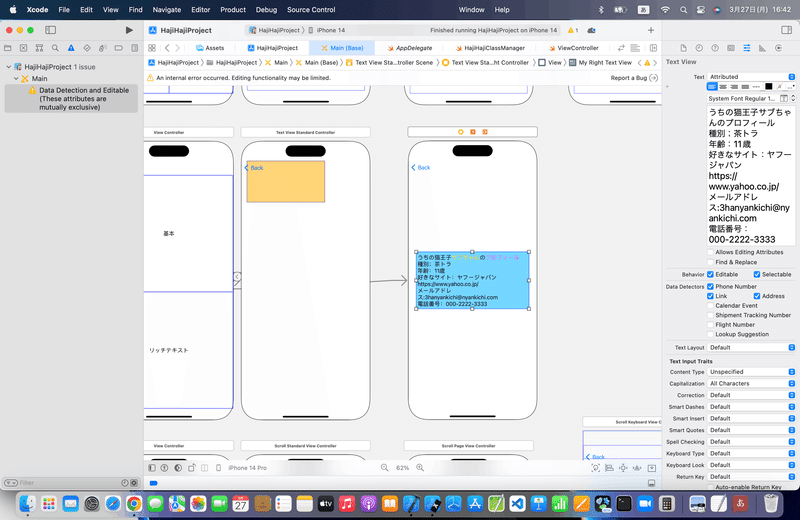Add editor on right icon
800x520 pixels.
click(x=653, y=48)
